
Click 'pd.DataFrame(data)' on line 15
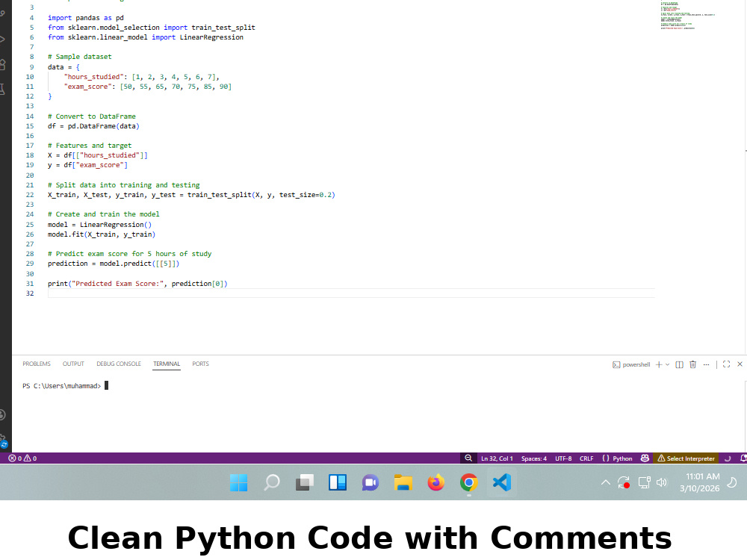click(103, 126)
